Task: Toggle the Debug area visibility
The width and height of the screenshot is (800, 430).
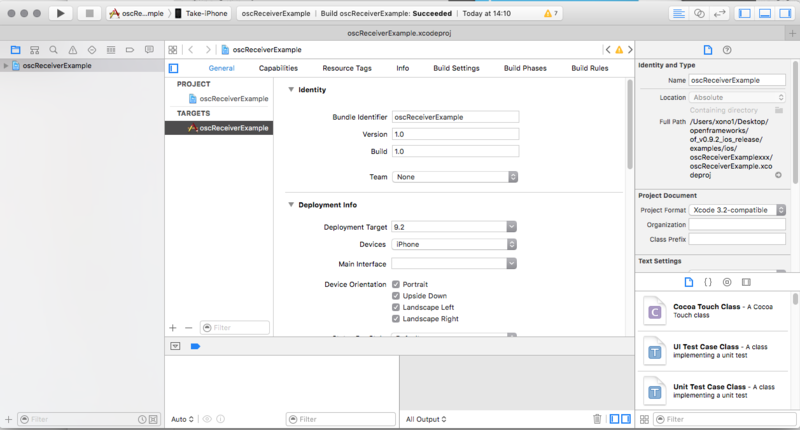Action: click(765, 13)
